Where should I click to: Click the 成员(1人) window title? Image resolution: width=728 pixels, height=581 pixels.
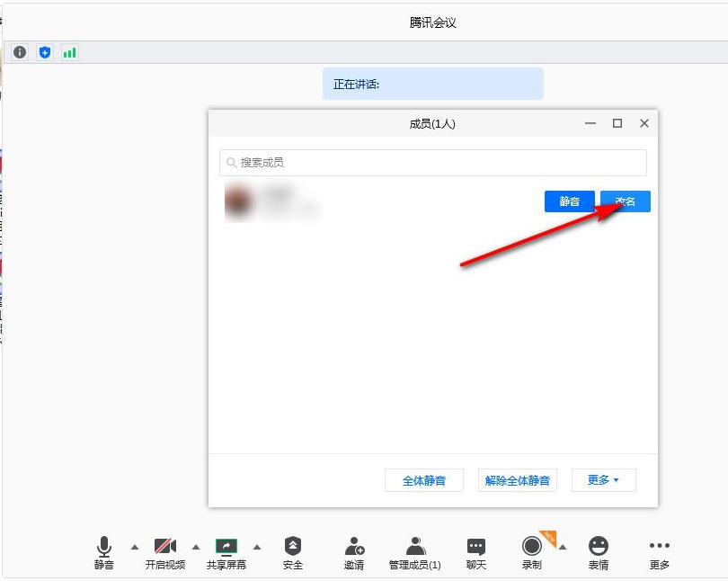(432, 123)
